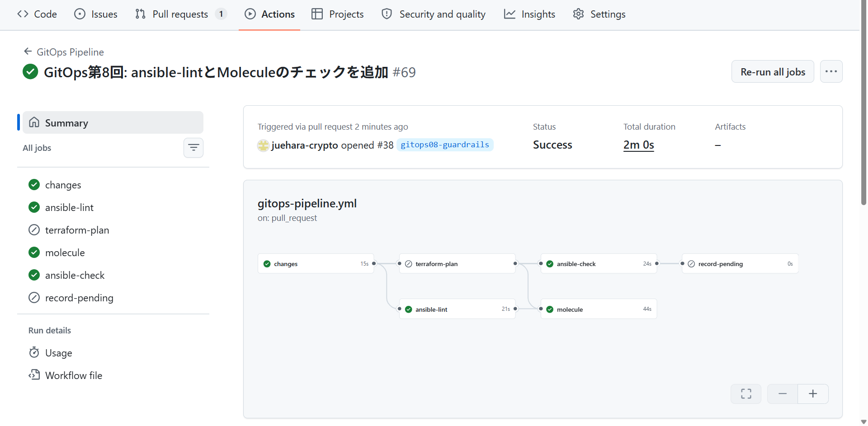Click the 2m 0s total duration link
Screen dimensions: 868x426
click(638, 145)
